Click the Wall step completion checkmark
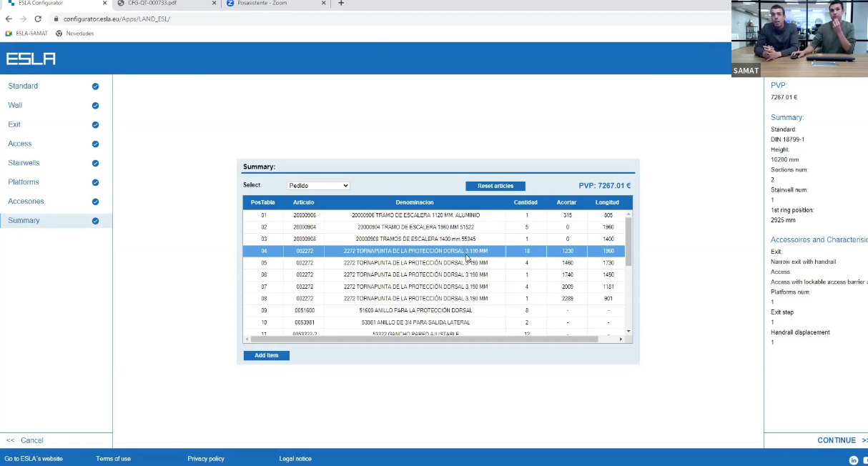 [x=95, y=105]
